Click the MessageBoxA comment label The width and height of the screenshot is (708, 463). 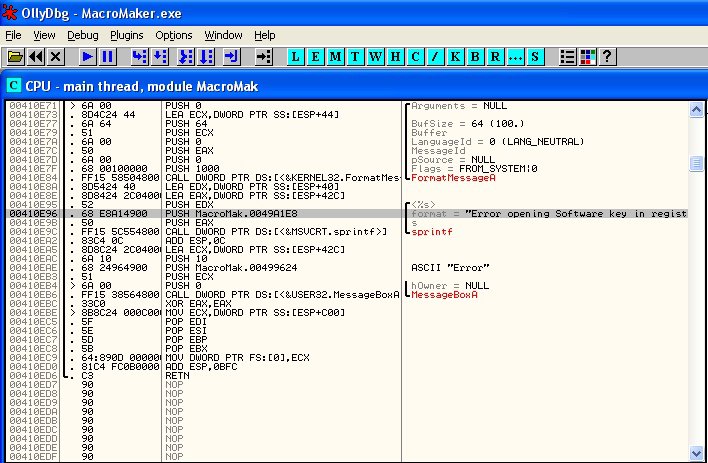click(x=444, y=295)
